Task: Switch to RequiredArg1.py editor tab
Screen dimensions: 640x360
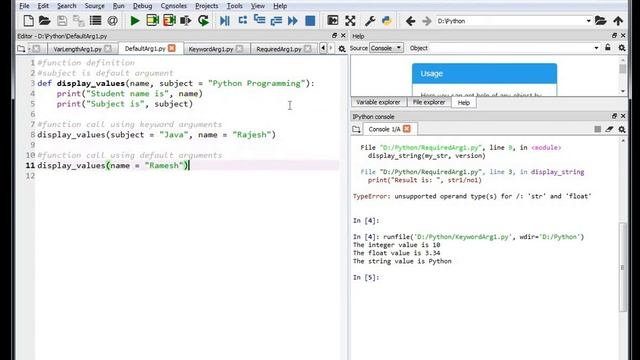Action: [279, 49]
